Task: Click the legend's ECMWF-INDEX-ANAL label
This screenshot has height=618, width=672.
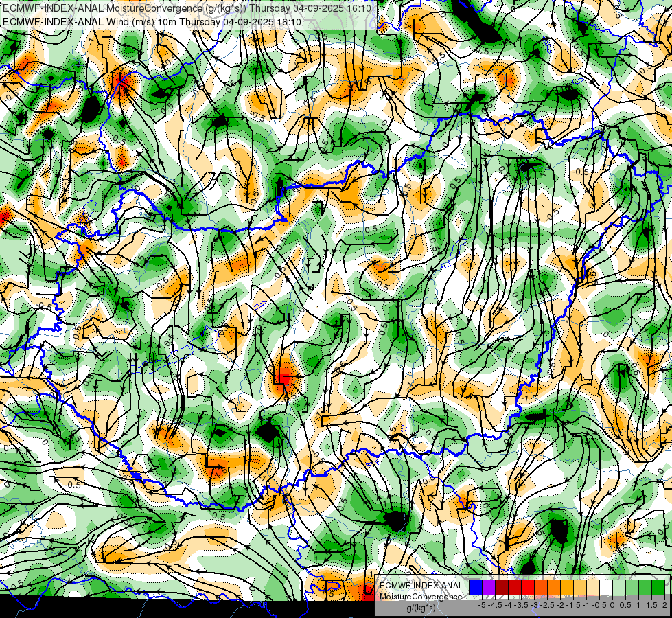Action: [421, 586]
